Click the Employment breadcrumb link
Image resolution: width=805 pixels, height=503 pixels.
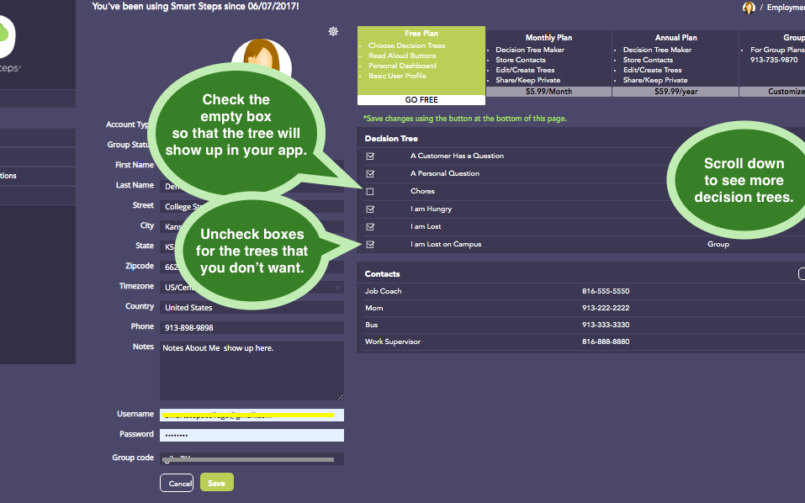click(785, 8)
